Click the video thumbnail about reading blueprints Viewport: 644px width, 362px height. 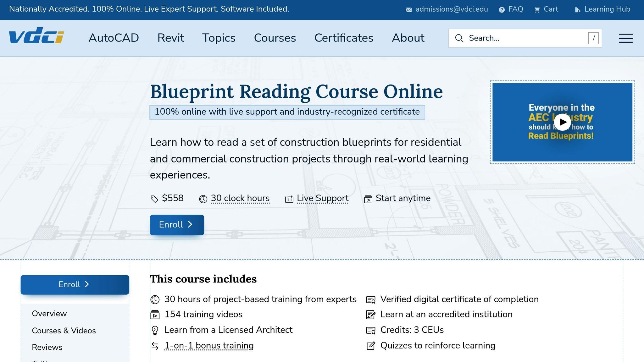[x=562, y=122]
